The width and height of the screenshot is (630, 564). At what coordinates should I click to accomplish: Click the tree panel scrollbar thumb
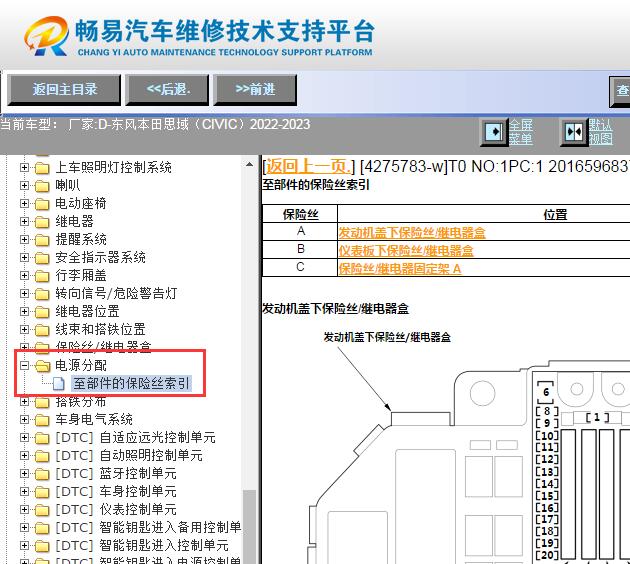pyautogui.click(x=250, y=526)
